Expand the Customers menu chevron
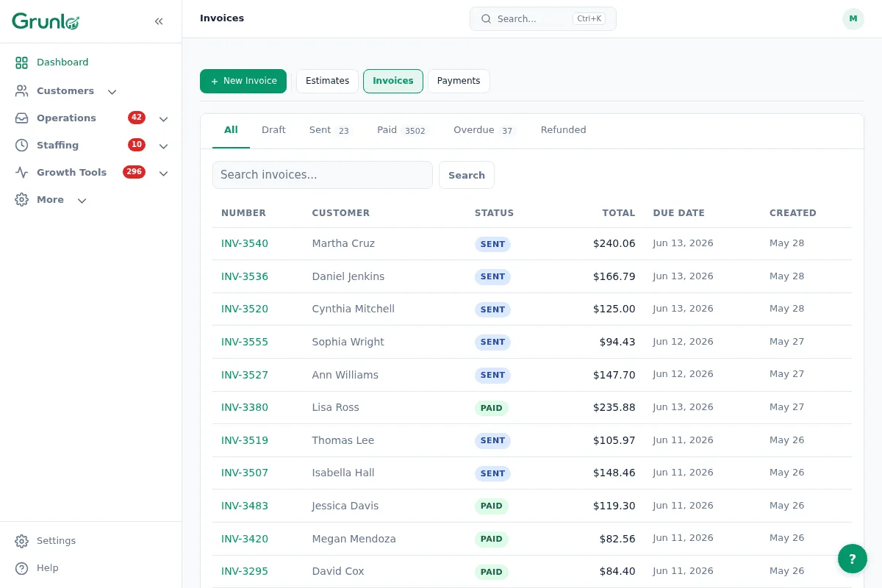The width and height of the screenshot is (882, 588). click(112, 92)
